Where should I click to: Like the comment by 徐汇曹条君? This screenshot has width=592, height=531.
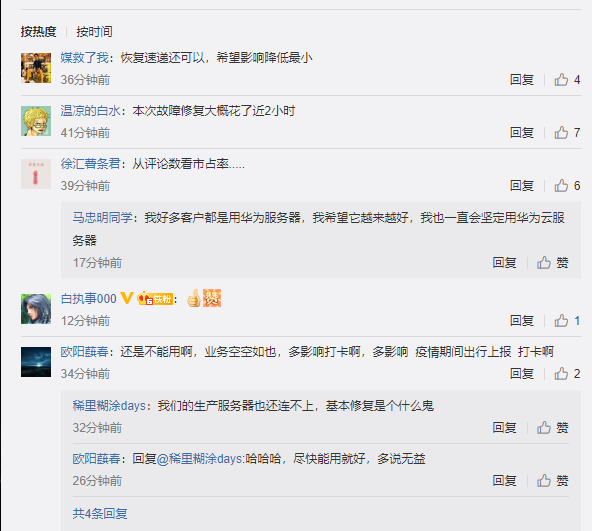[567, 185]
